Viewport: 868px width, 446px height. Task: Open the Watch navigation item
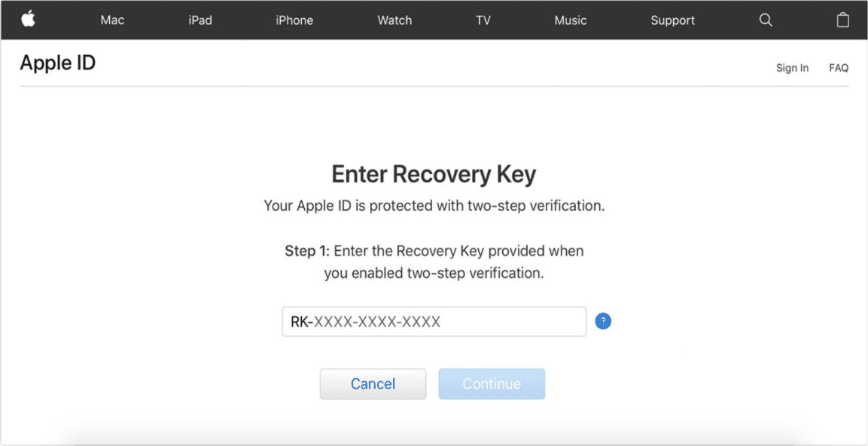click(x=394, y=20)
